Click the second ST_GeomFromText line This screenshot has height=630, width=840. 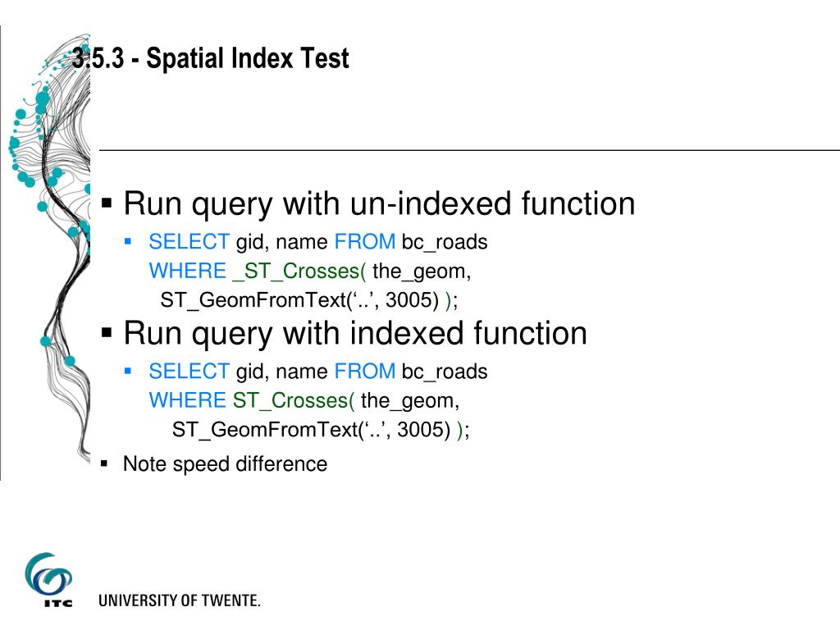(321, 430)
